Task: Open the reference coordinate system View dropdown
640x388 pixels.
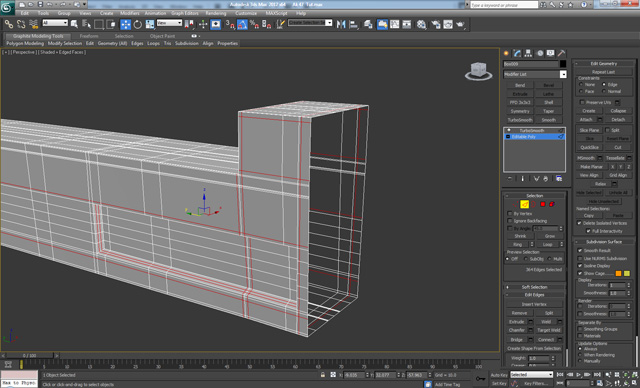Action: 169,23
